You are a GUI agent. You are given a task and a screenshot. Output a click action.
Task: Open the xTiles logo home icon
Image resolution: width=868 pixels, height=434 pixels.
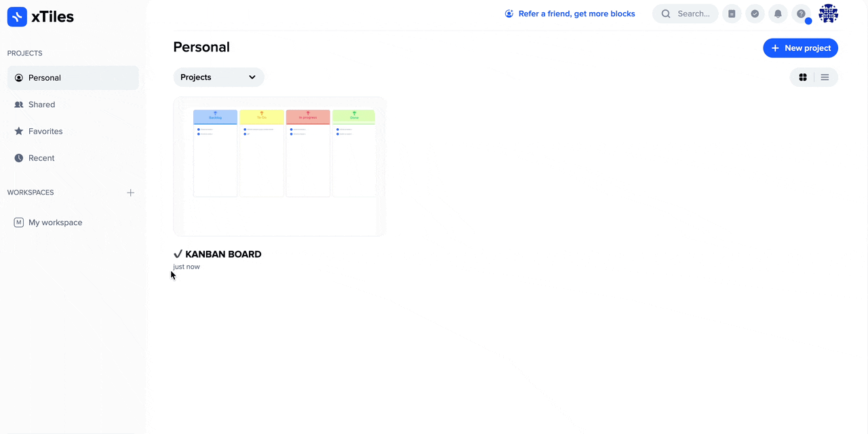point(17,16)
